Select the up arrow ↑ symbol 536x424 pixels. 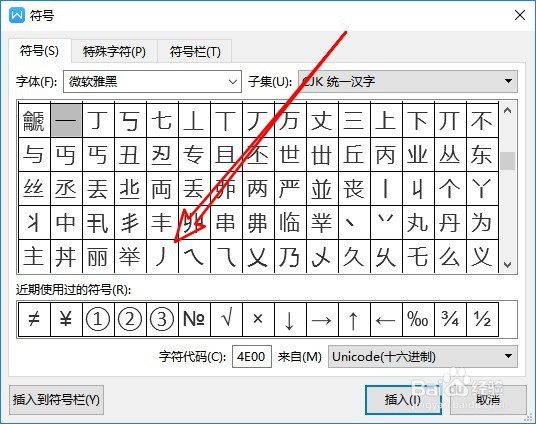(354, 319)
